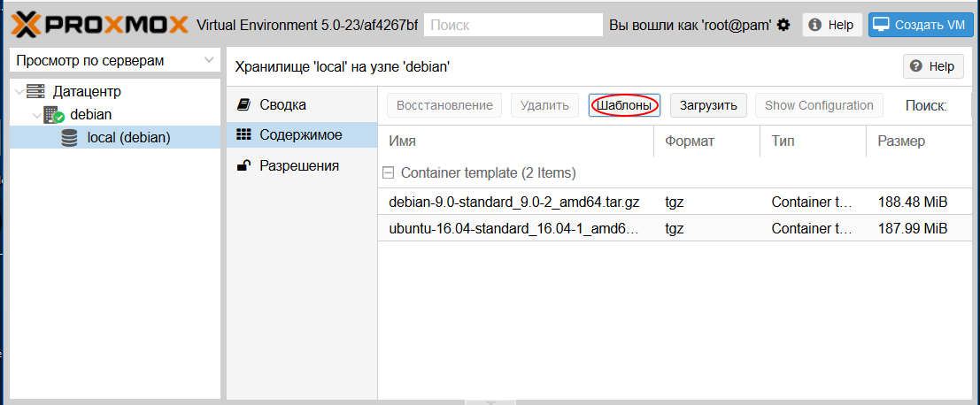Click tgz format cell in ubuntu row
Screen dimensions: 980x405
[x=675, y=229]
